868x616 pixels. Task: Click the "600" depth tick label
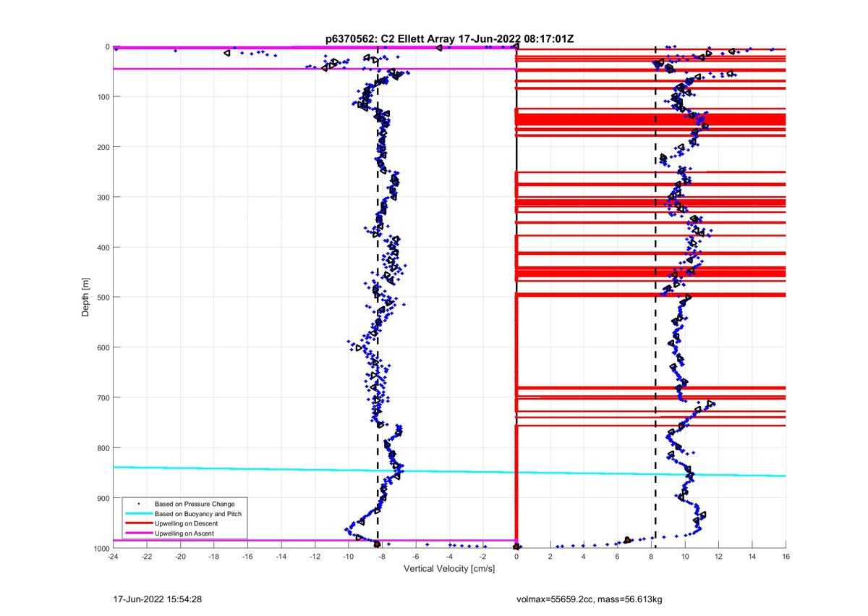point(103,347)
